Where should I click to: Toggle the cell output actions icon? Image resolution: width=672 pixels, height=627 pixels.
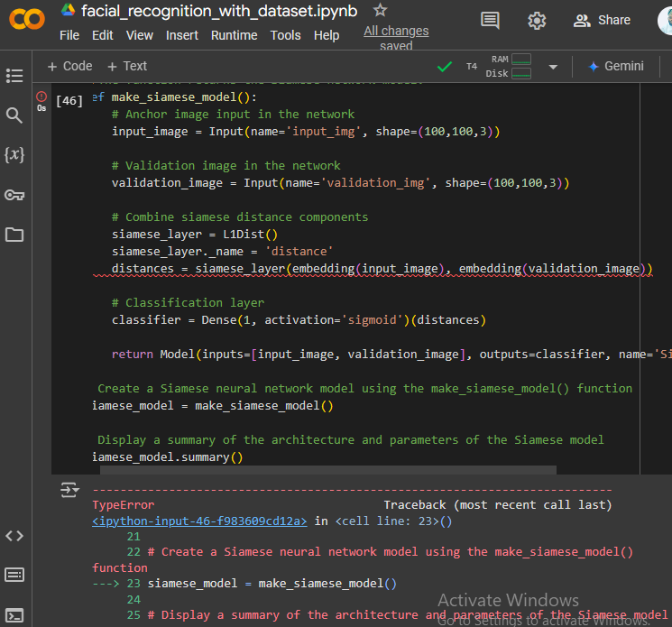pyautogui.click(x=69, y=490)
